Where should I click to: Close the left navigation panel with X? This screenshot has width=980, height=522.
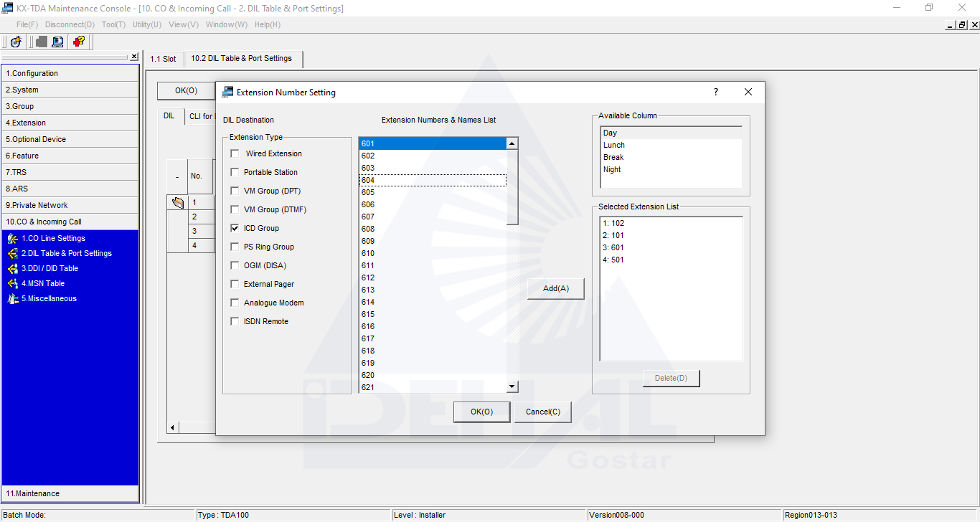[x=134, y=57]
